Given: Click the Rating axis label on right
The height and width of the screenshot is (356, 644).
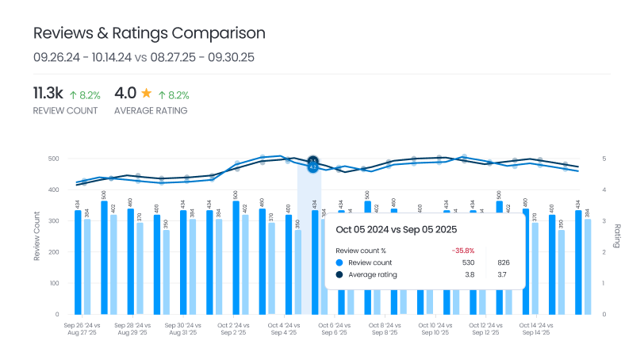Looking at the screenshot, I should pos(615,236).
